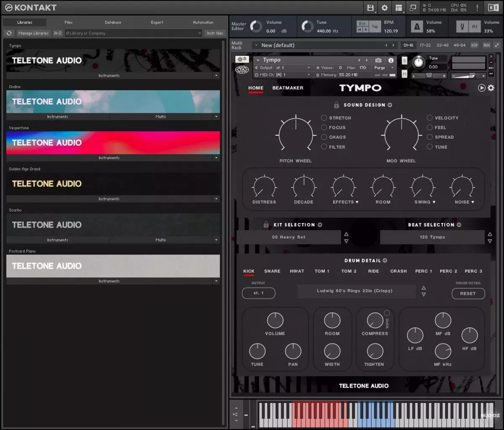Open the BEATMAKER tab
The image size is (504, 430).
click(288, 88)
